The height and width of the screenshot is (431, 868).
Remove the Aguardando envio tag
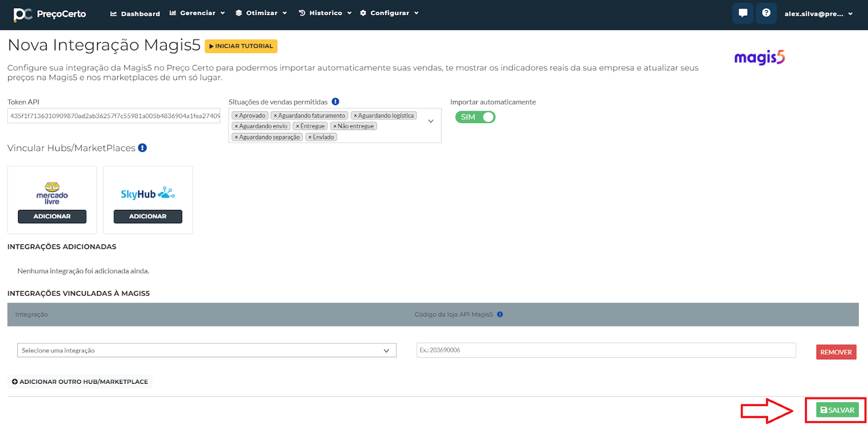[237, 126]
